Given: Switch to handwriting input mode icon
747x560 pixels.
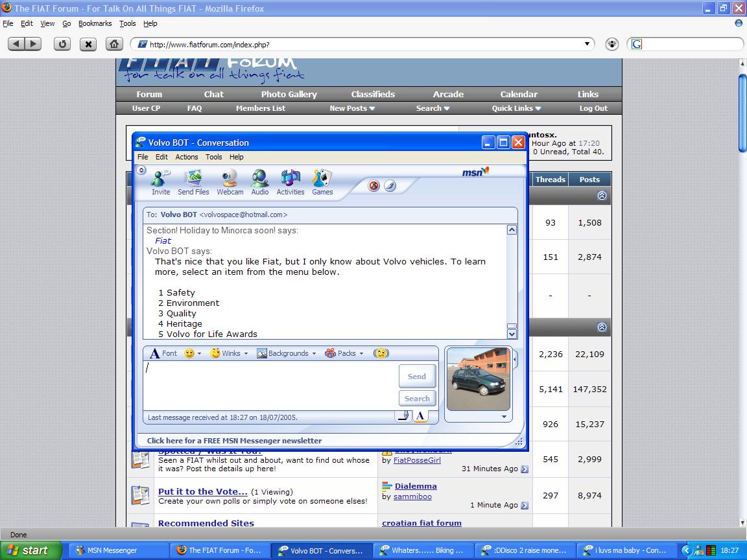Looking at the screenshot, I should (x=404, y=415).
